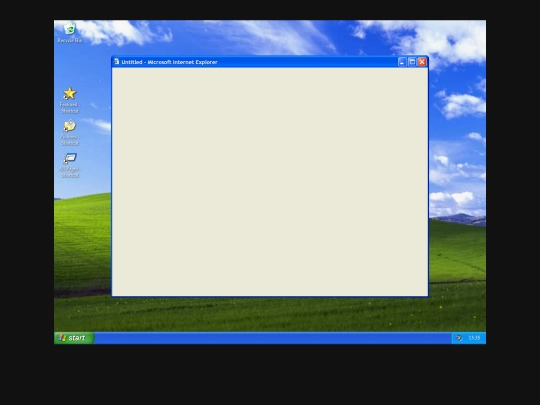
Task: Open the All Pages shortcut icon
Action: point(70,158)
